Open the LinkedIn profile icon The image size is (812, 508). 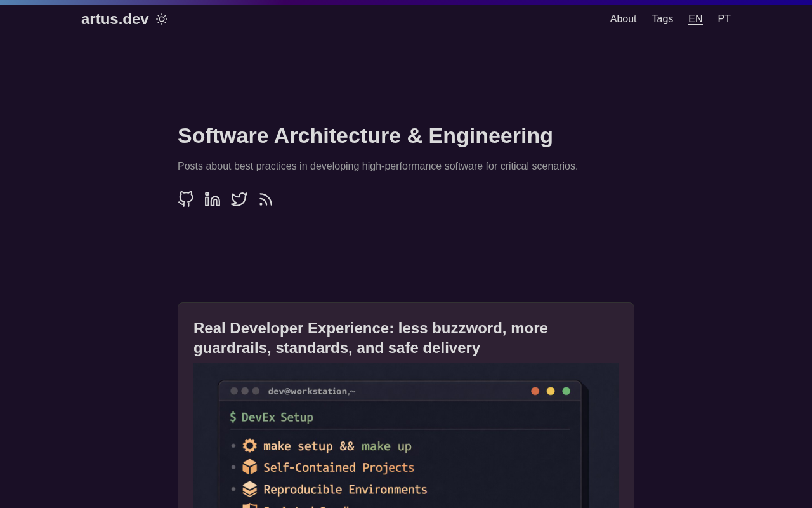click(213, 199)
